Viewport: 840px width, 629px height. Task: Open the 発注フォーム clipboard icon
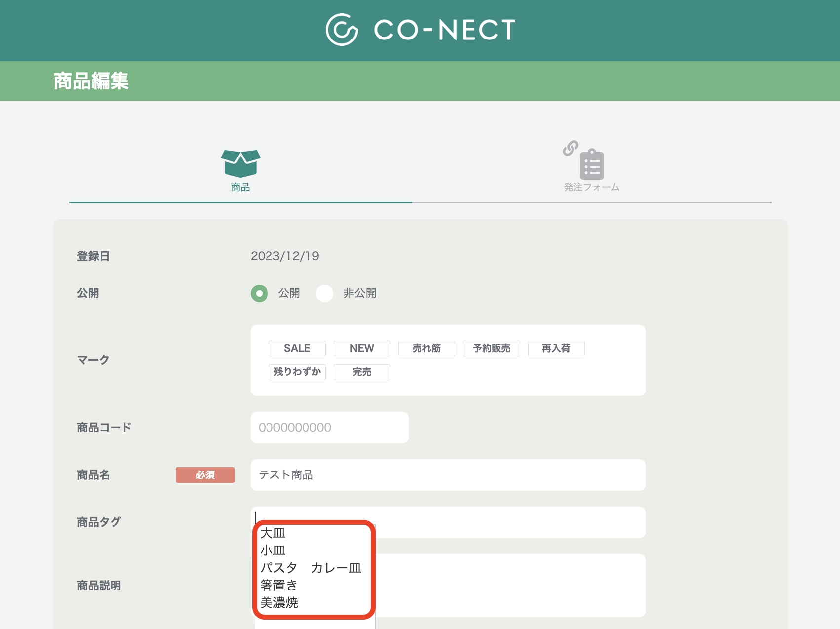[x=592, y=164]
